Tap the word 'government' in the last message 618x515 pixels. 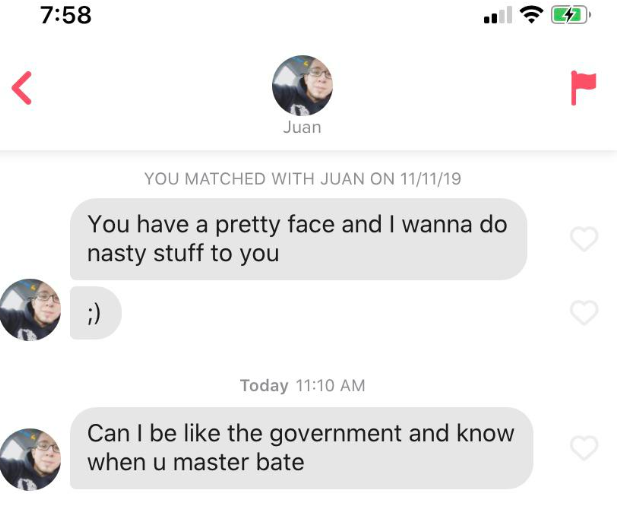pyautogui.click(x=336, y=434)
